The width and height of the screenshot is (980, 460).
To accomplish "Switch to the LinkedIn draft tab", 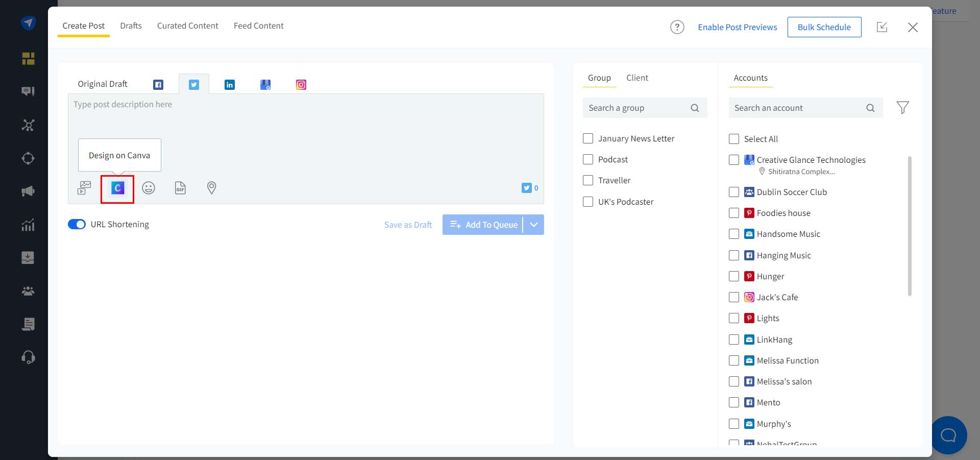I will tap(230, 85).
